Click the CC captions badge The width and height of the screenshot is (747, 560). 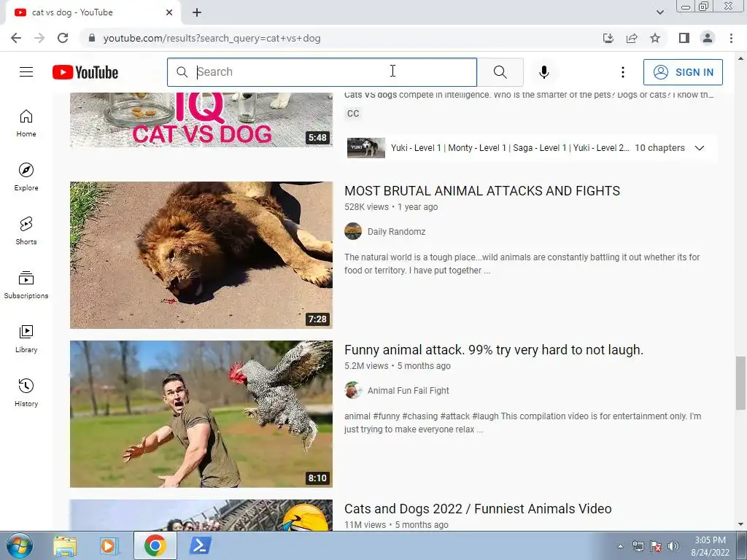point(353,113)
